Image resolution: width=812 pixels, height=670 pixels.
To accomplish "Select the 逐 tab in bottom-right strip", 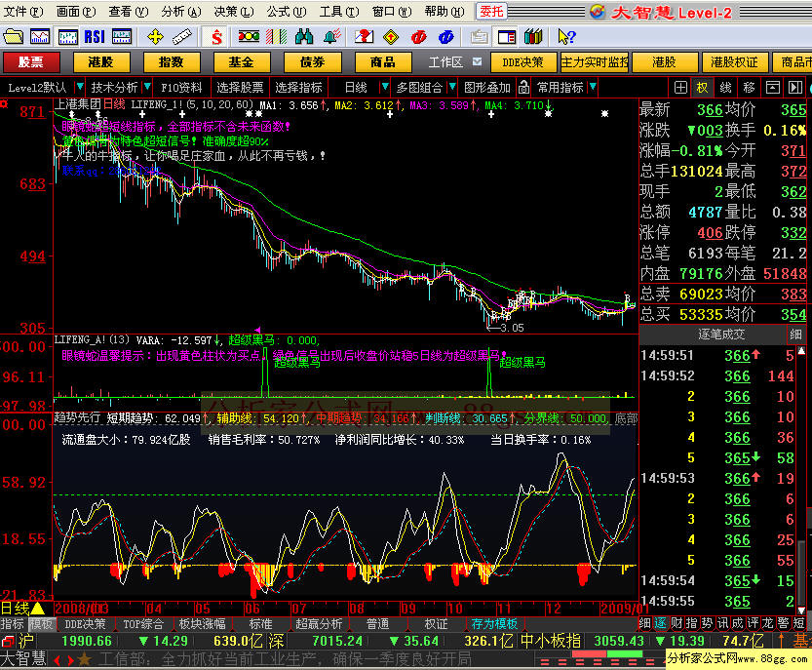I will 660,623.
